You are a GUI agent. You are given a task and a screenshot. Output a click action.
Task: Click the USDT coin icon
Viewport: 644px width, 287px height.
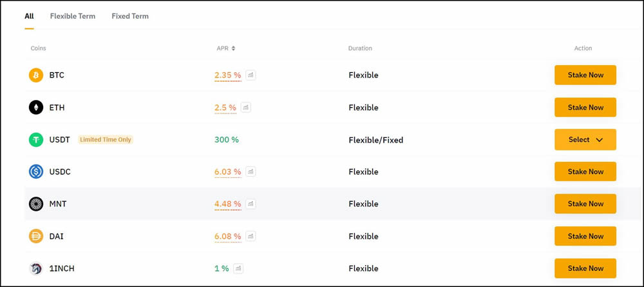(x=36, y=139)
